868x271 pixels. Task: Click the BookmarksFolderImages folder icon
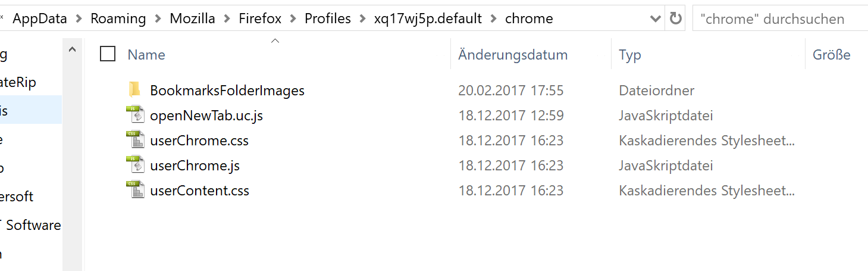[x=134, y=90]
